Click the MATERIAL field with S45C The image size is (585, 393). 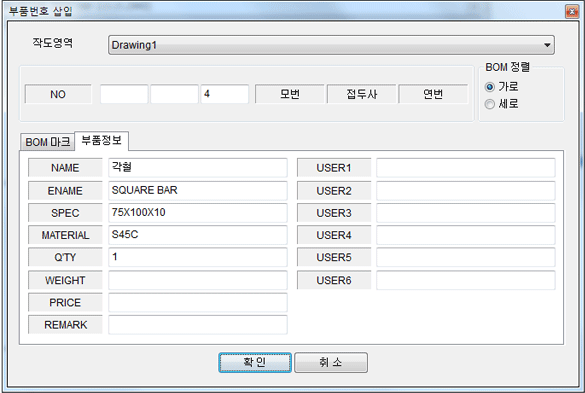pos(198,235)
